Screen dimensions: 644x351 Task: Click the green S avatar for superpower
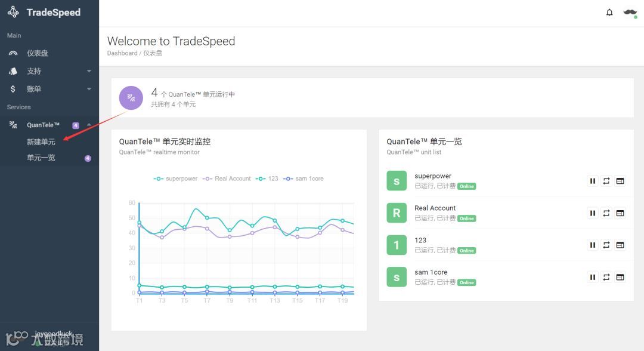pyautogui.click(x=397, y=181)
